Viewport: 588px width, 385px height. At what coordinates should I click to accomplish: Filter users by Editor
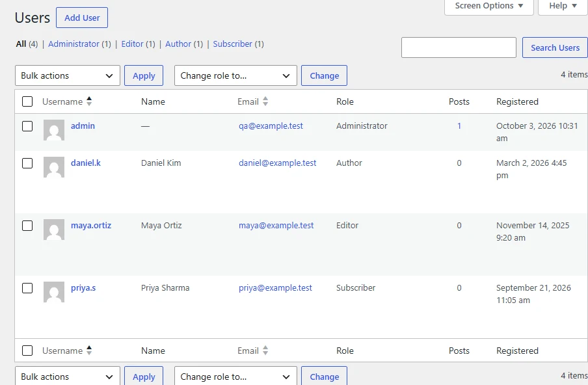tap(133, 44)
